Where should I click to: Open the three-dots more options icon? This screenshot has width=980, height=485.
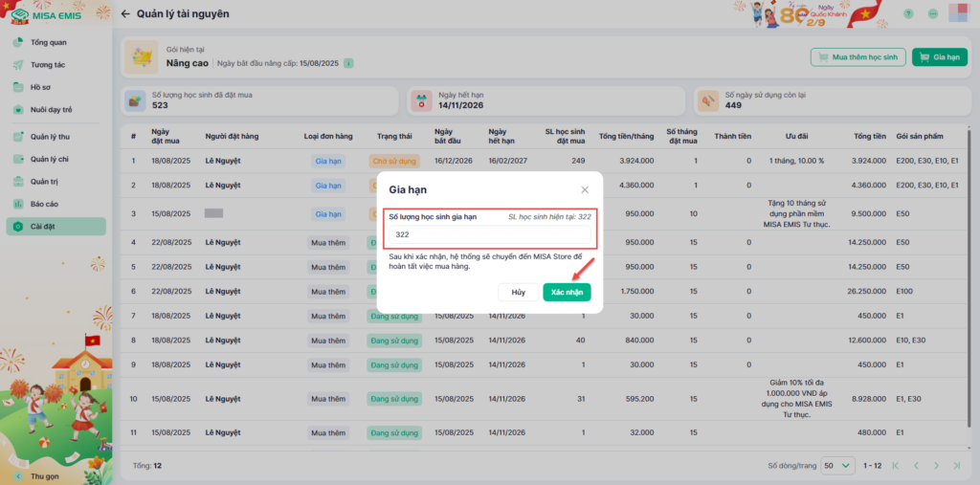coord(932,14)
